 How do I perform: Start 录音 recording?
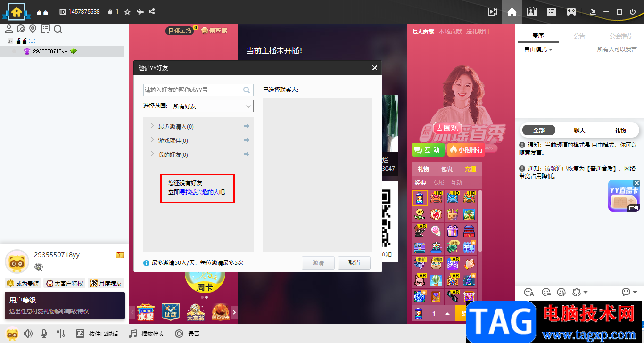click(187, 334)
